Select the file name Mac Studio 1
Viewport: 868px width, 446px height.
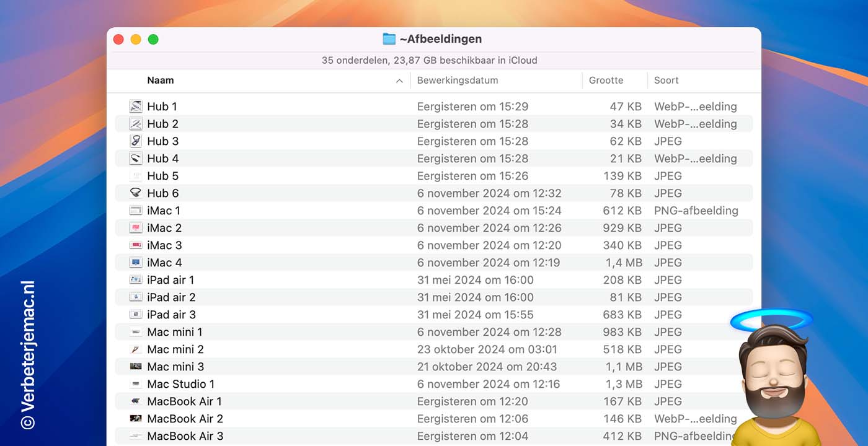pyautogui.click(x=181, y=384)
